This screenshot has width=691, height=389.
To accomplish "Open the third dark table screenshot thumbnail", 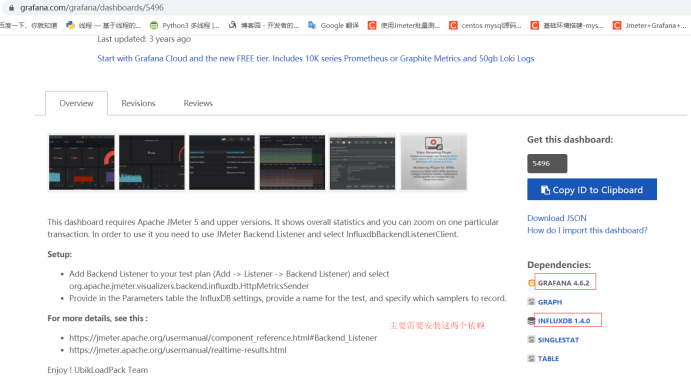I will click(222, 163).
